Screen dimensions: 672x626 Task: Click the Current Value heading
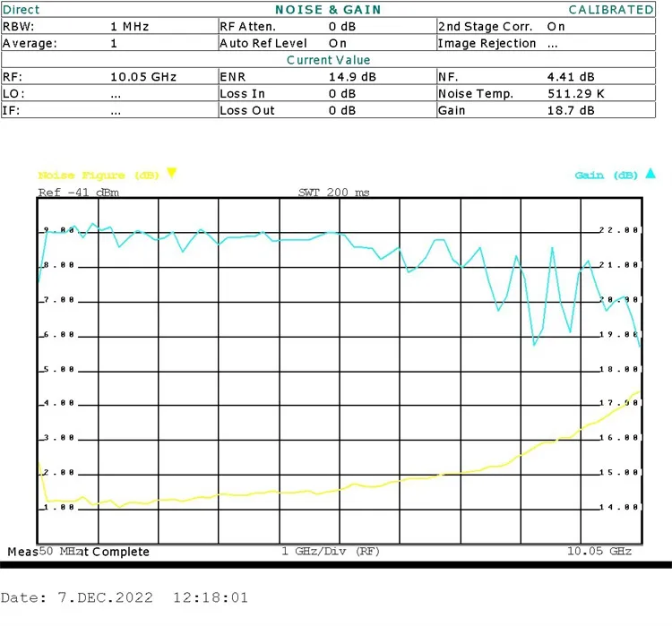pos(328,60)
